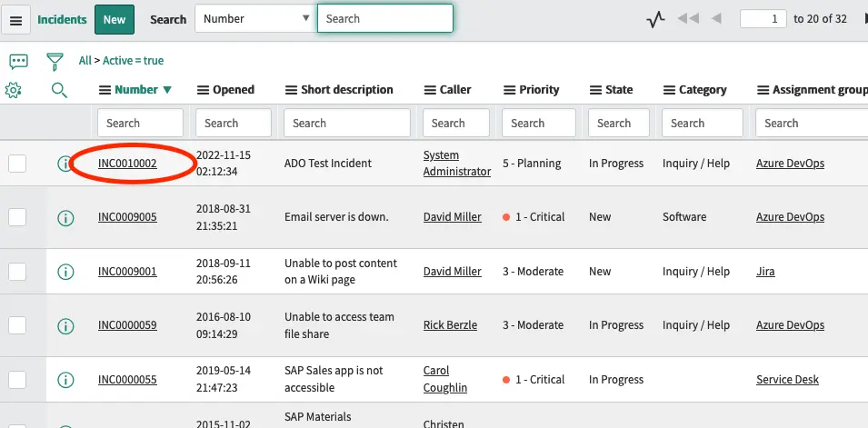
Task: Open the personalize list gear icon
Action: 14,90
